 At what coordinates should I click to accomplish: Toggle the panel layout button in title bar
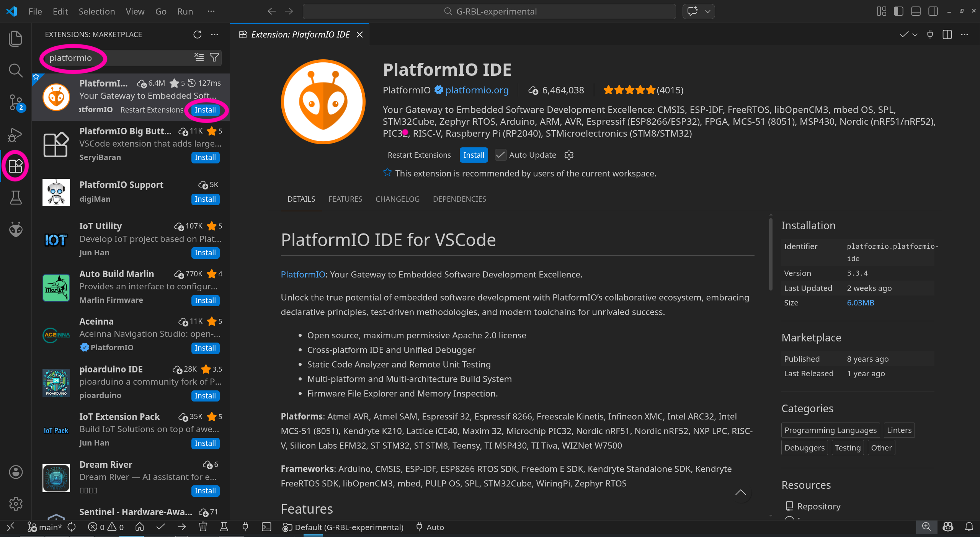tap(915, 11)
